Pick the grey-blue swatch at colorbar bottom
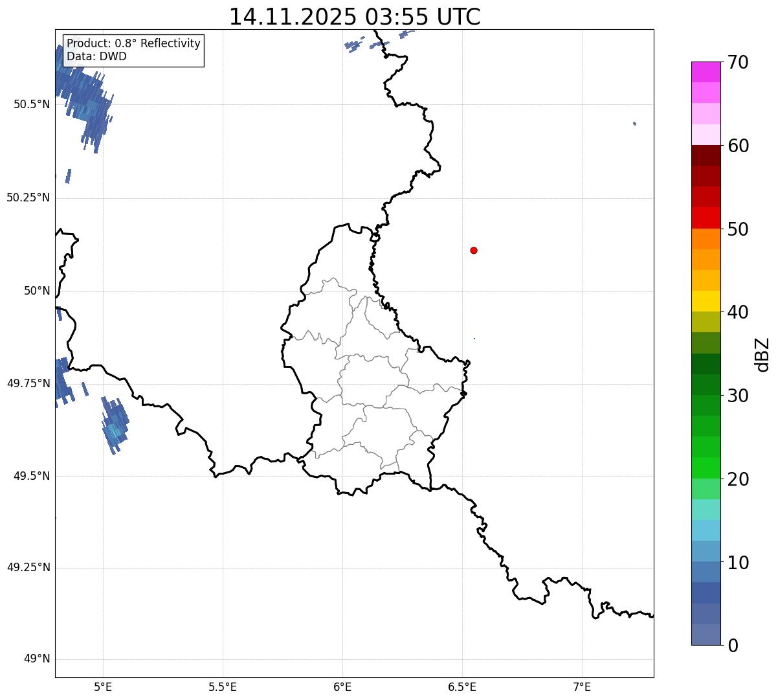This screenshot has height=700, width=778. click(x=706, y=635)
